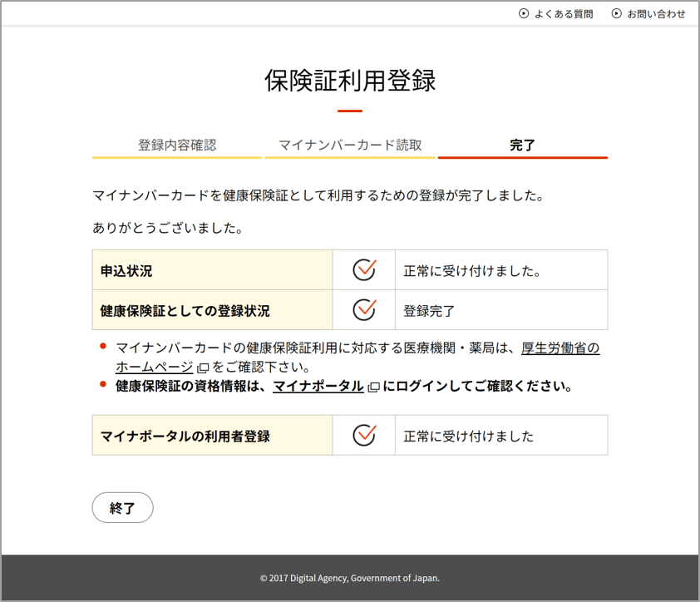Click the 保険証利用登録 page title
The height and width of the screenshot is (602, 700).
pos(350,81)
